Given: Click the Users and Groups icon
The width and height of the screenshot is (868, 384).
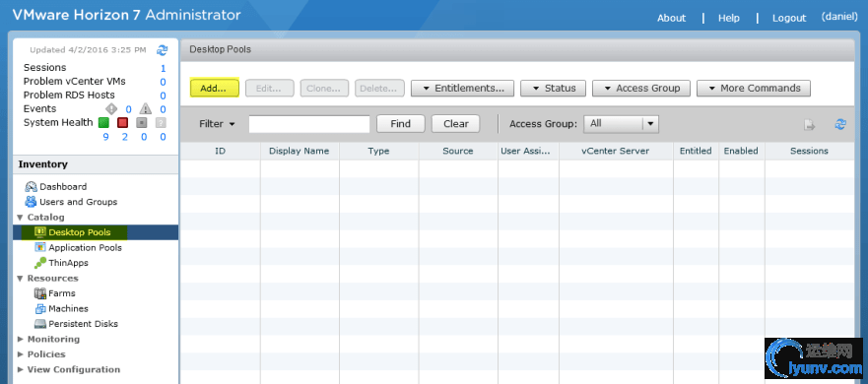Looking at the screenshot, I should coord(31,202).
